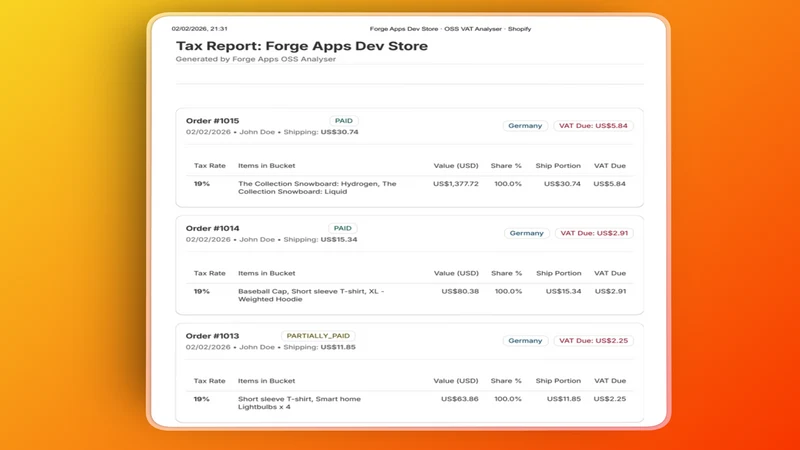The image size is (800, 450).
Task: Click the Order #1015 heading
Action: coord(212,121)
